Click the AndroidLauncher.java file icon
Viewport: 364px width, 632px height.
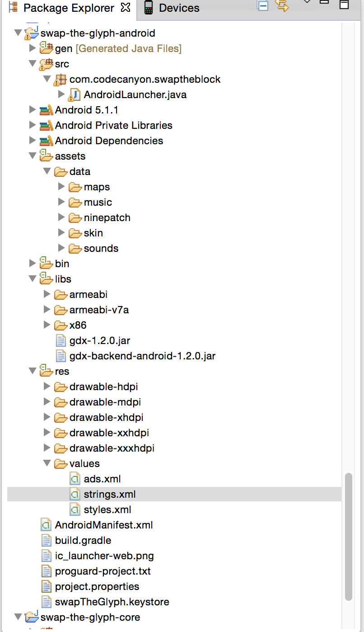point(75,95)
